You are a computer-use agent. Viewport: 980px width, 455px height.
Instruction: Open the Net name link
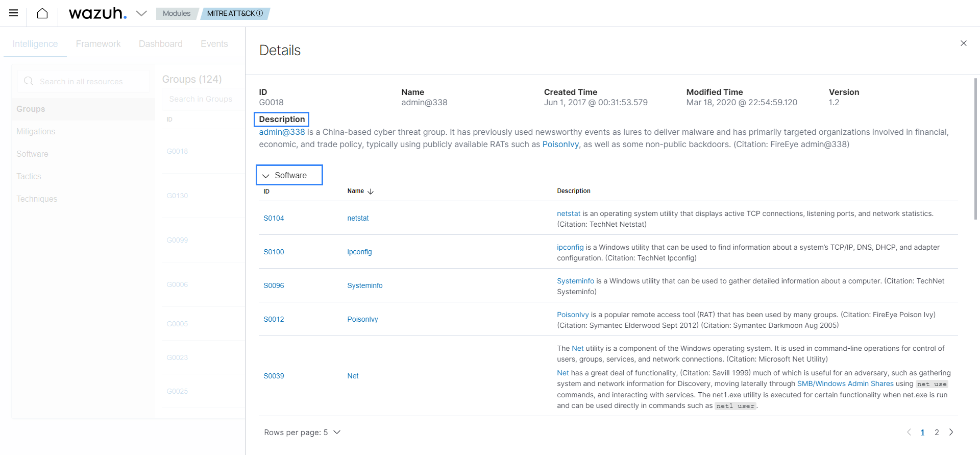tap(353, 376)
